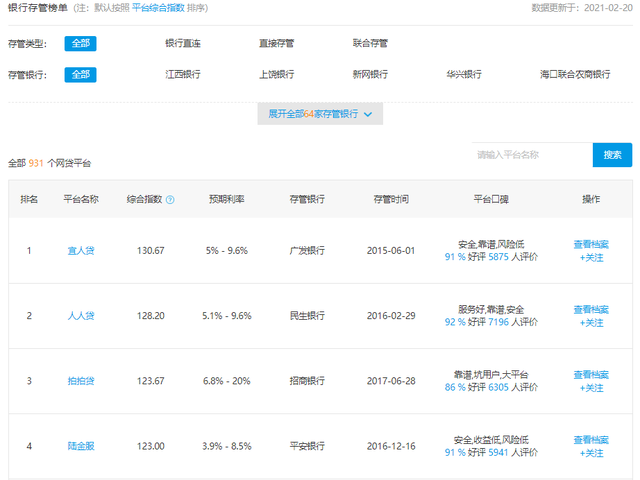
Task: Filter by 新网银行
Action: tap(370, 74)
